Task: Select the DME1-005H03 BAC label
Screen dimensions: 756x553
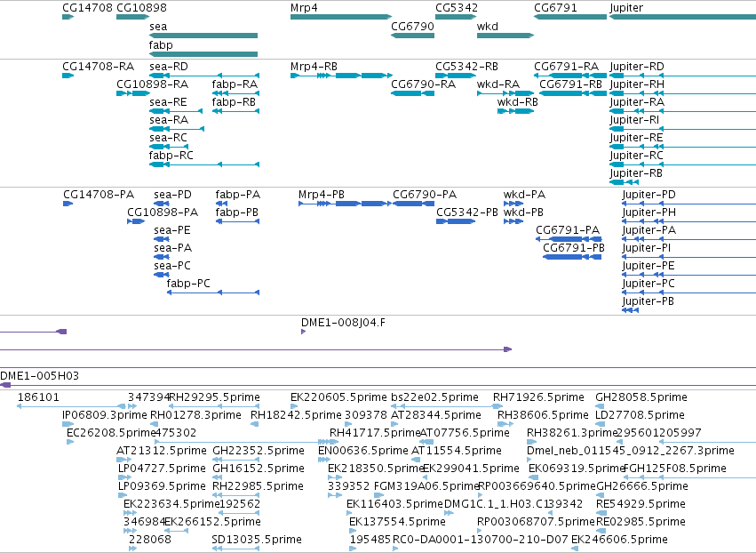Action: 40,376
